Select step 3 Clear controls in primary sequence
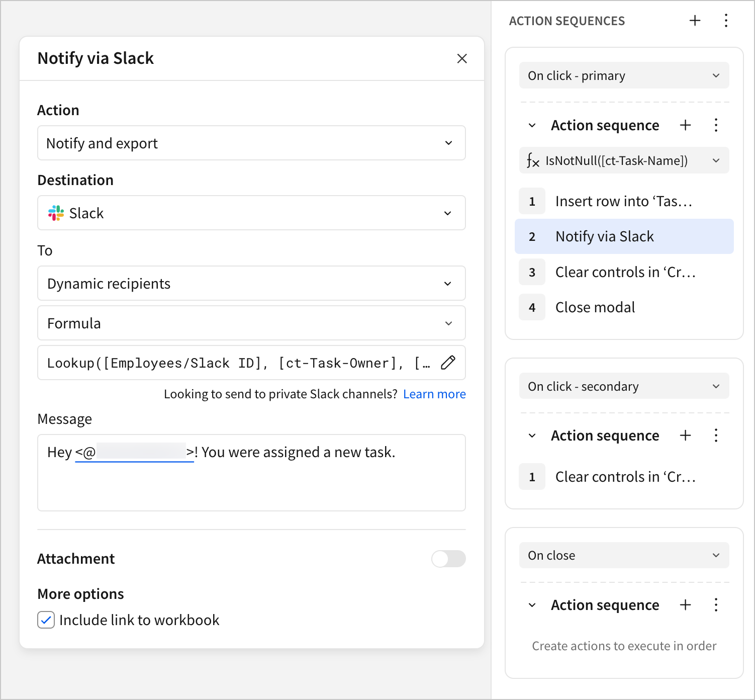Image resolution: width=755 pixels, height=700 pixels. click(624, 272)
